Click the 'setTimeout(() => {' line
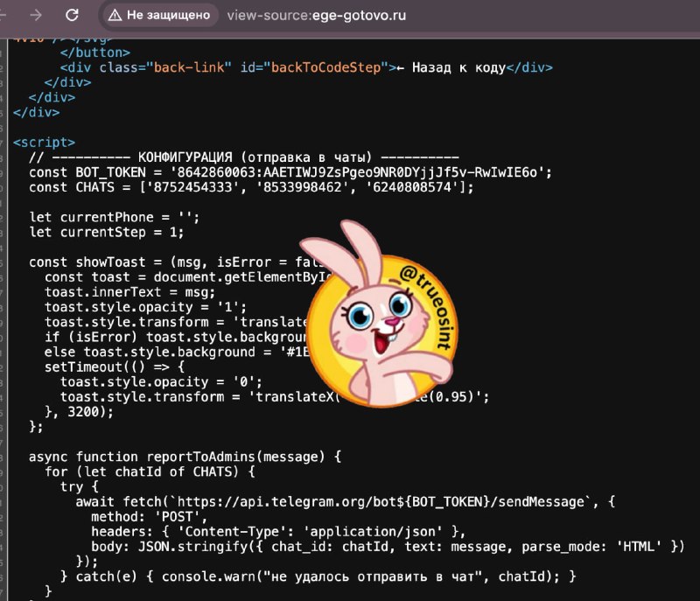This screenshot has height=601, width=700. (x=115, y=367)
